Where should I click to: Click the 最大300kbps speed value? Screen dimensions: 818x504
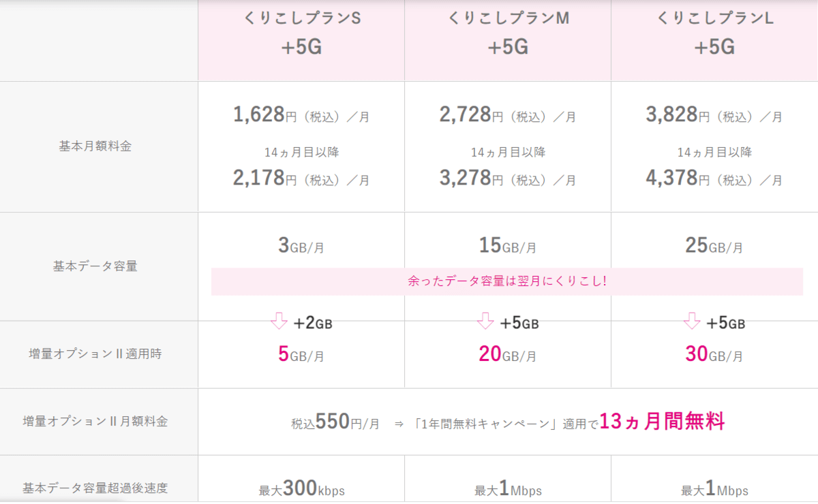pos(301,488)
